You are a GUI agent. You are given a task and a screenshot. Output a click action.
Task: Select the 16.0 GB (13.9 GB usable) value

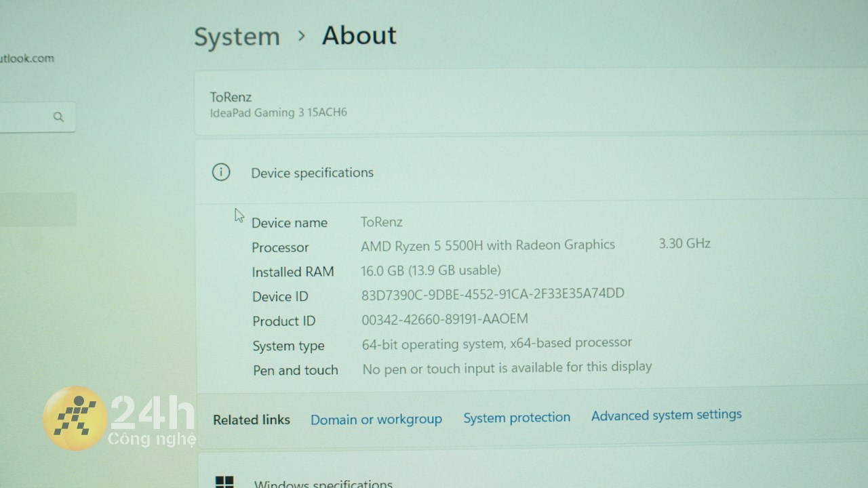click(431, 270)
